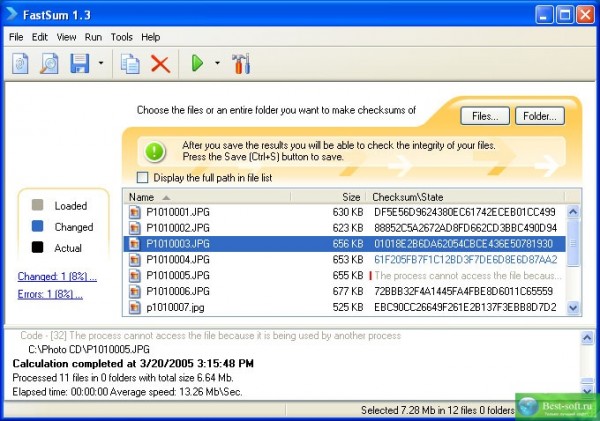Sort by Checksum\State column header

tap(465, 197)
